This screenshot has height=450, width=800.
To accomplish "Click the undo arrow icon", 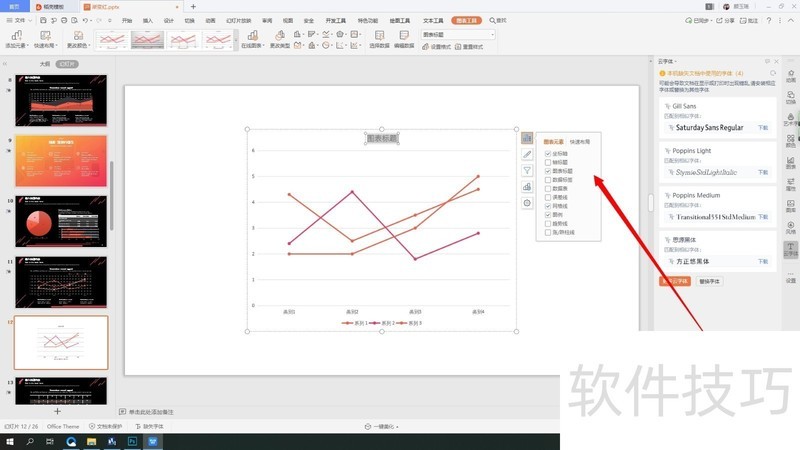I will point(85,20).
